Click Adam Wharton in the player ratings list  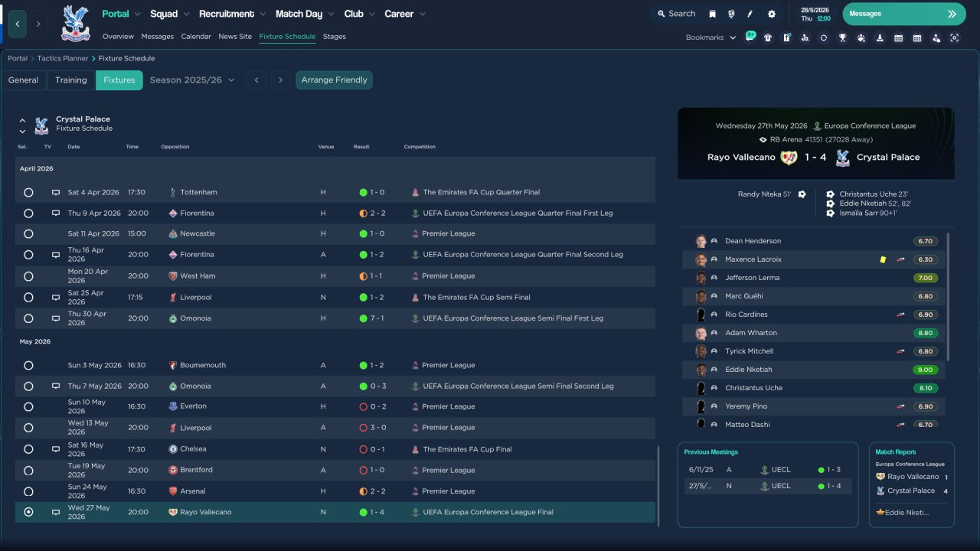click(815, 333)
